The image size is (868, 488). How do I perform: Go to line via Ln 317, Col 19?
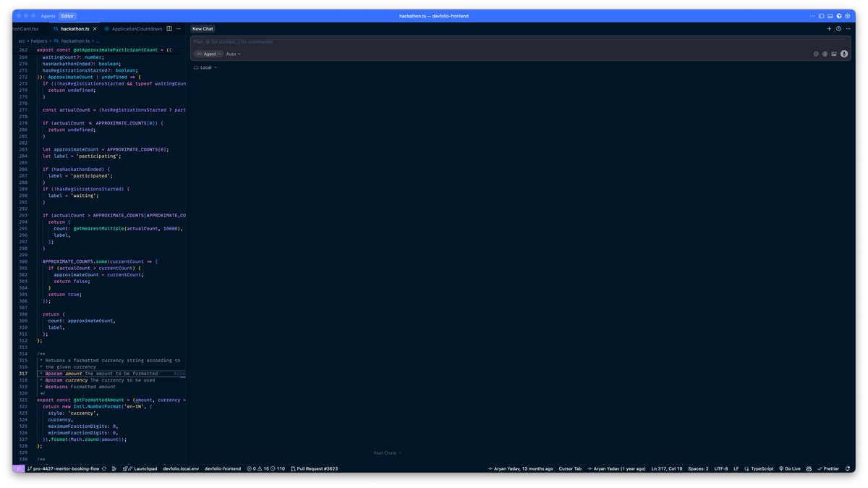[x=667, y=468]
